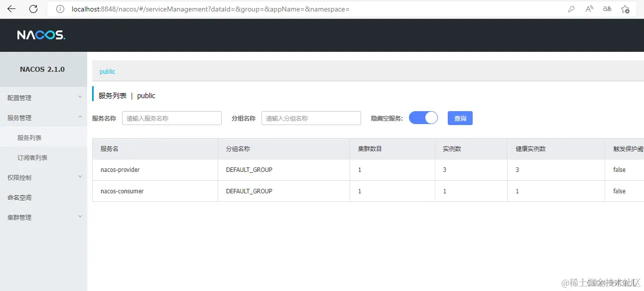Screen dimensions: 644x291
Task: Click the 实例数 column header
Action: pos(452,149)
